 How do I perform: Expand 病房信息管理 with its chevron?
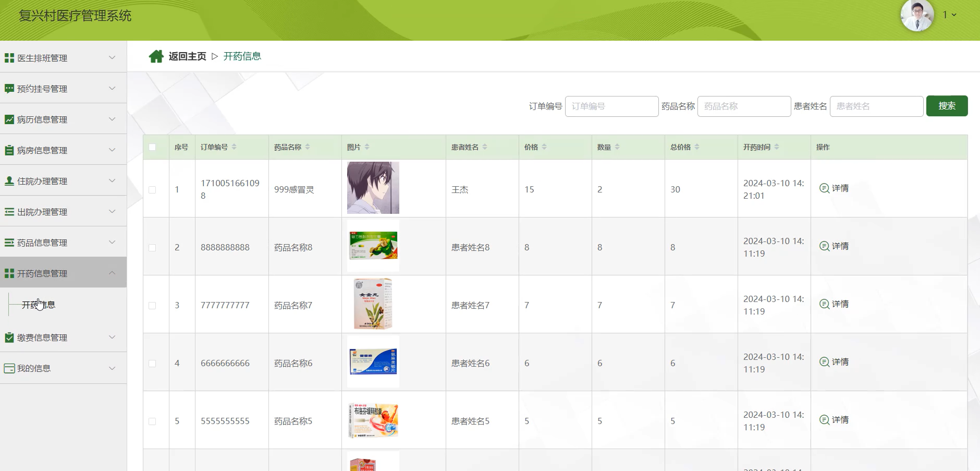(112, 150)
